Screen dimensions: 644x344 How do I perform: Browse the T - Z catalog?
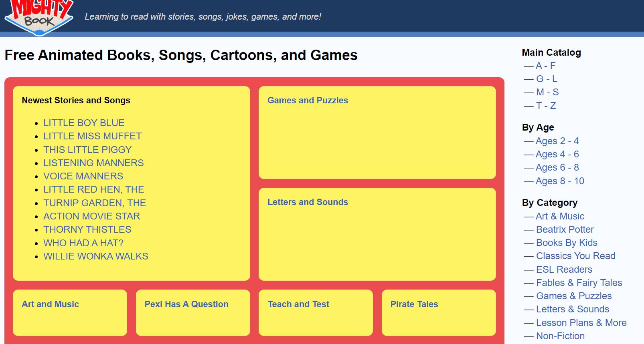[x=546, y=106]
